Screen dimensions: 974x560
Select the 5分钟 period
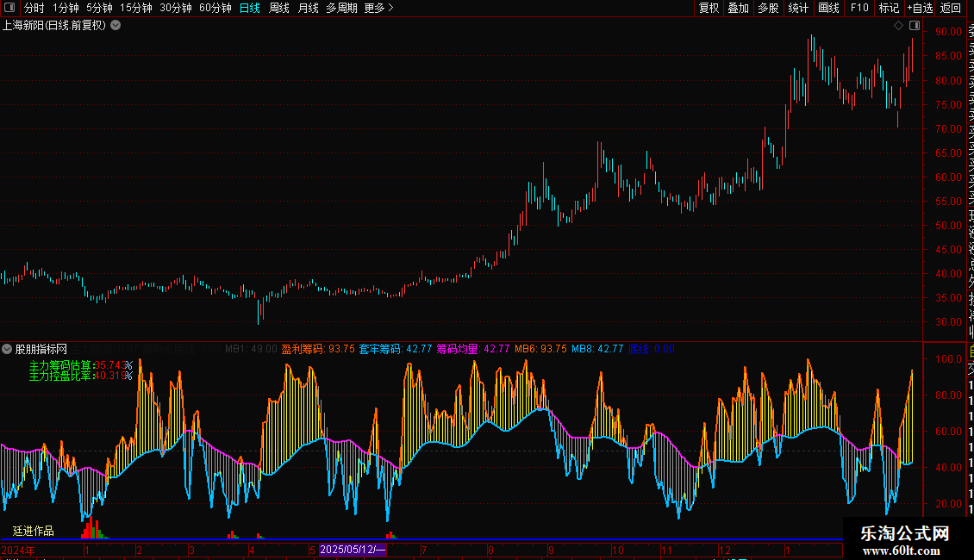tap(99, 8)
